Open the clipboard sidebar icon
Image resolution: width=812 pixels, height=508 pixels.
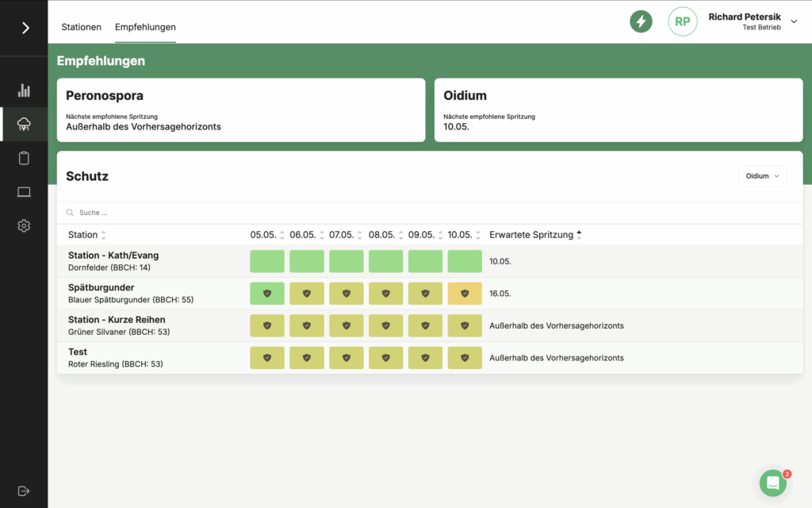click(x=24, y=158)
